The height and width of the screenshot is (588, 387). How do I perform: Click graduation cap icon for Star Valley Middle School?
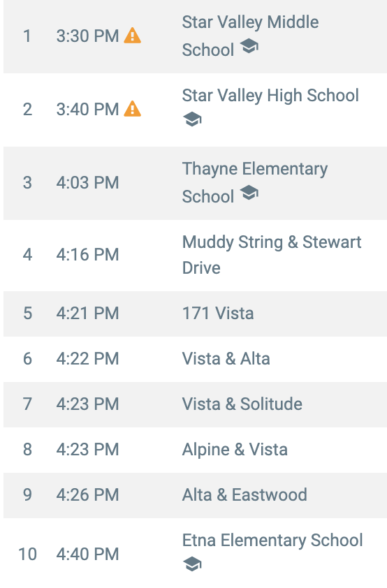(x=249, y=47)
